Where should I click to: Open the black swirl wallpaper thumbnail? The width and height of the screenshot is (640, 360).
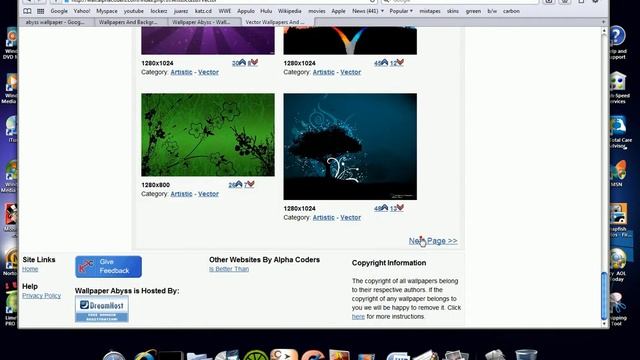[350, 40]
